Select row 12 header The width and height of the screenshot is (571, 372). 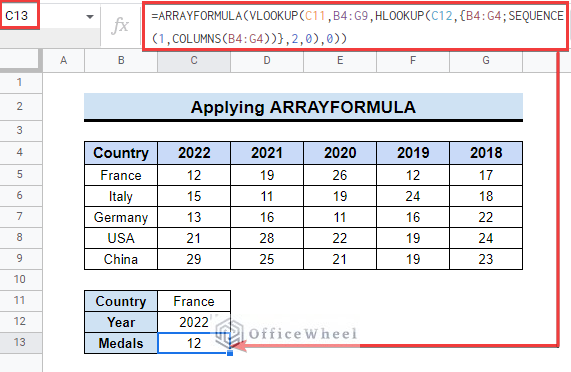tap(20, 322)
